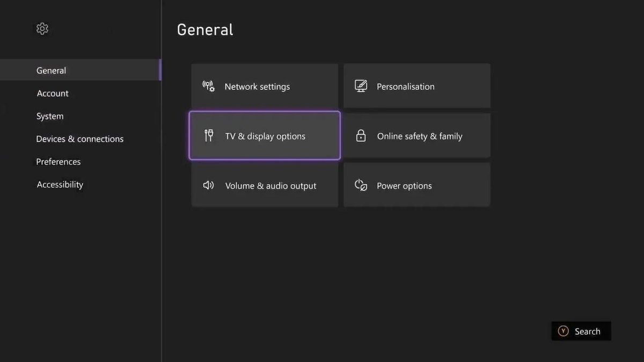Screen dimensions: 644x362
Task: Click the Online safety padlock icon
Action: point(361,135)
